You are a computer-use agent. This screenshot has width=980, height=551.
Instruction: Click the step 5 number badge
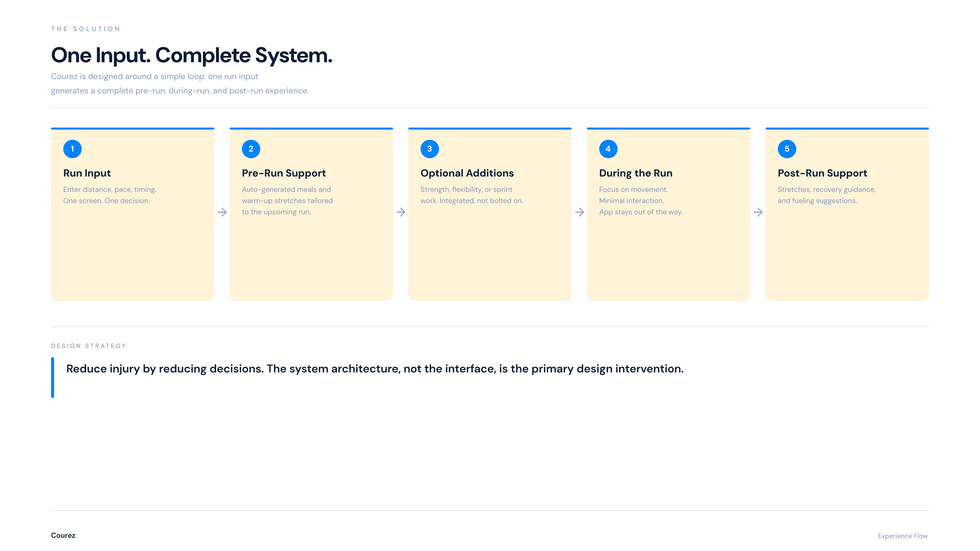pyautogui.click(x=787, y=149)
